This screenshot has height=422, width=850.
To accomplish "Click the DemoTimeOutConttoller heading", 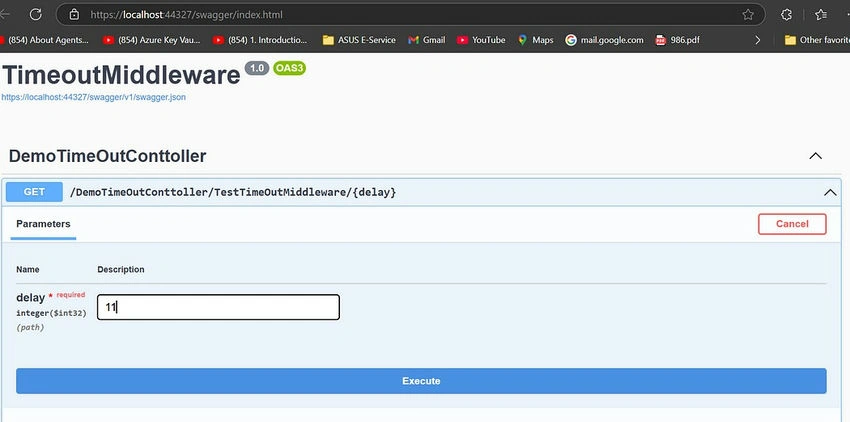I will pos(107,156).
